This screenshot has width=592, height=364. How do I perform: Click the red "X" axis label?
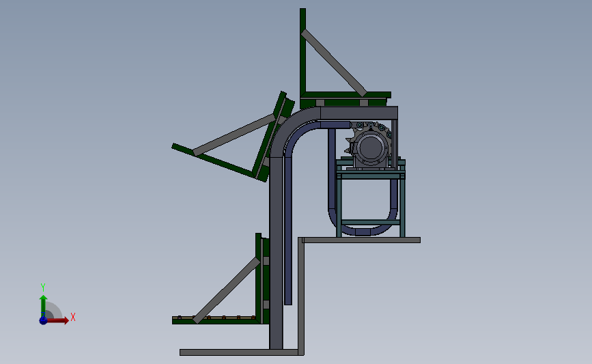click(73, 317)
